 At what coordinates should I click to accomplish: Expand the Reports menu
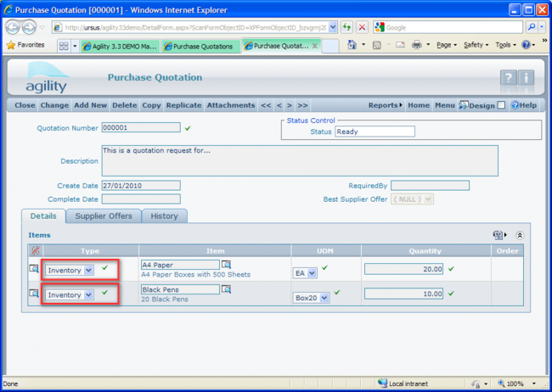point(386,105)
